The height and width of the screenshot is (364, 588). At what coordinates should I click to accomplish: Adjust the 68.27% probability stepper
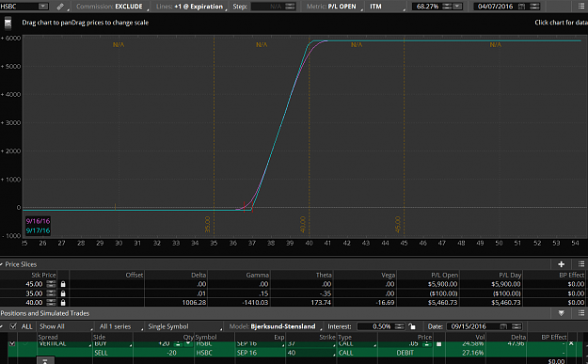coord(447,7)
